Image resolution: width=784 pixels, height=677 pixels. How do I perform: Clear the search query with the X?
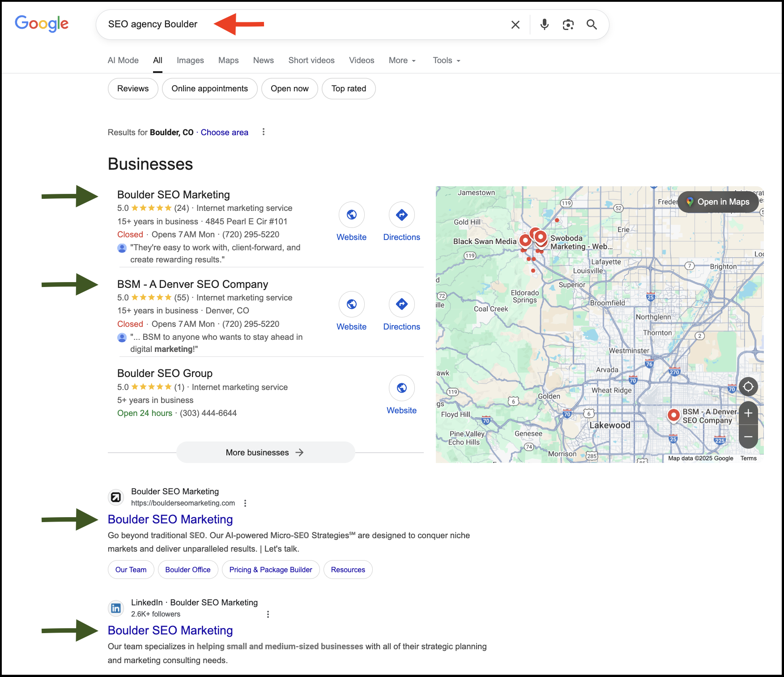(515, 25)
